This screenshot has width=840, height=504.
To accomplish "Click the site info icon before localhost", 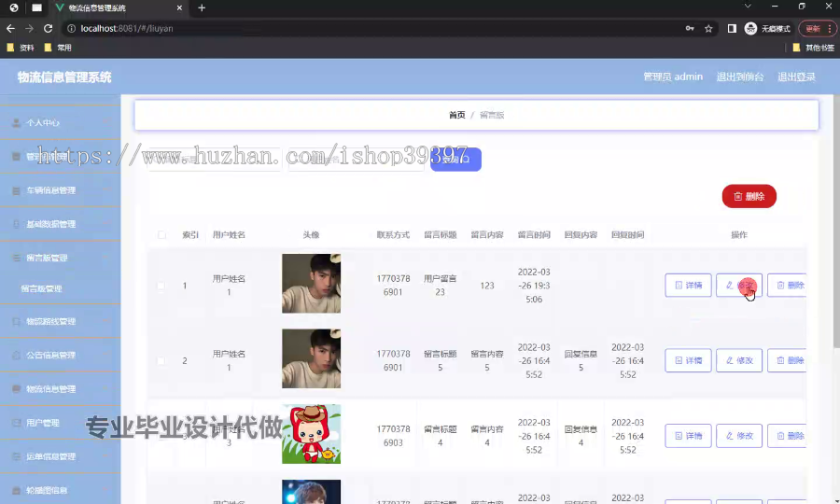I will tap(71, 28).
